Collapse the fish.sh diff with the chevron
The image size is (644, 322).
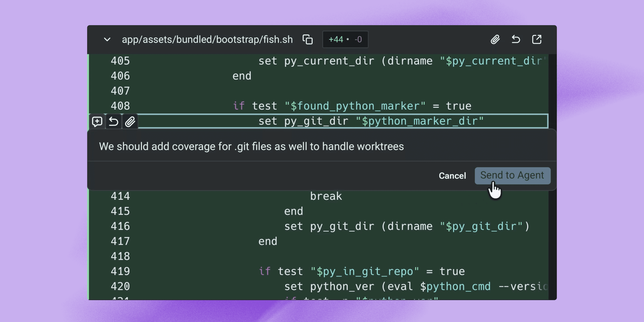(x=107, y=39)
